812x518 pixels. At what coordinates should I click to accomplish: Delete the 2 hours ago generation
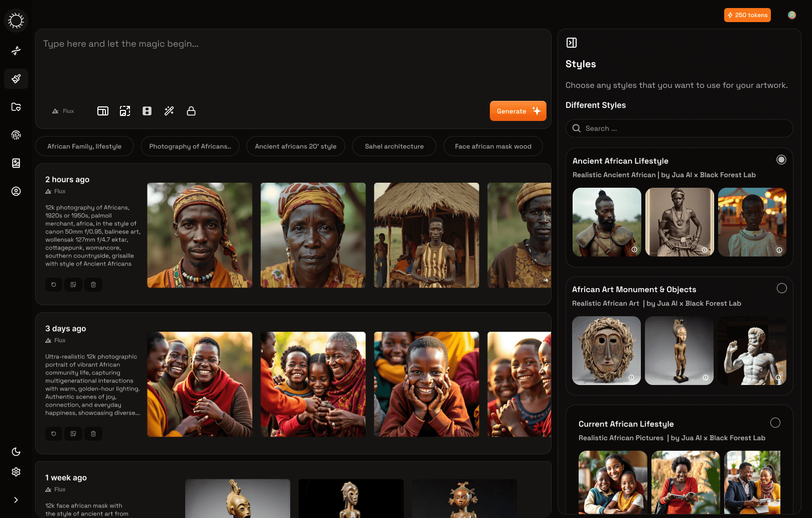point(93,285)
